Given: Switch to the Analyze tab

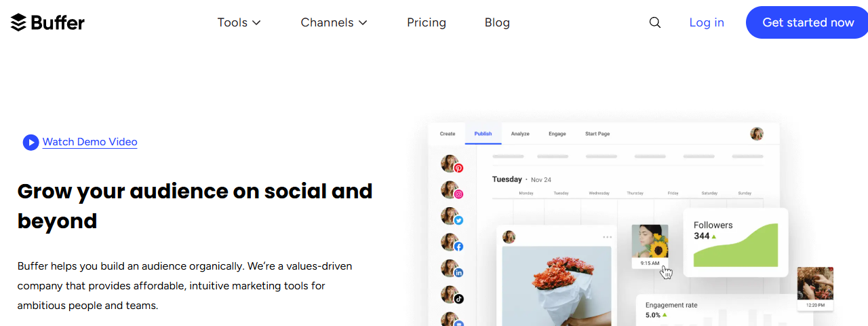Looking at the screenshot, I should tap(520, 134).
